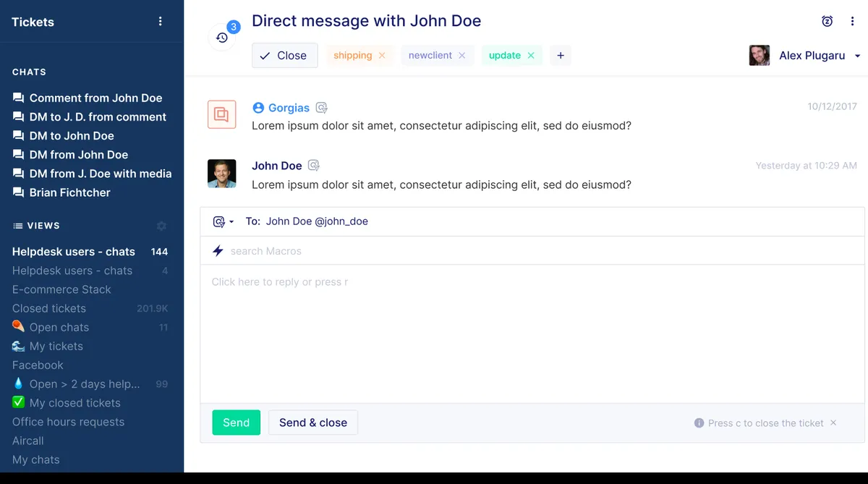Switch to the DM from John Doe chat

point(77,154)
